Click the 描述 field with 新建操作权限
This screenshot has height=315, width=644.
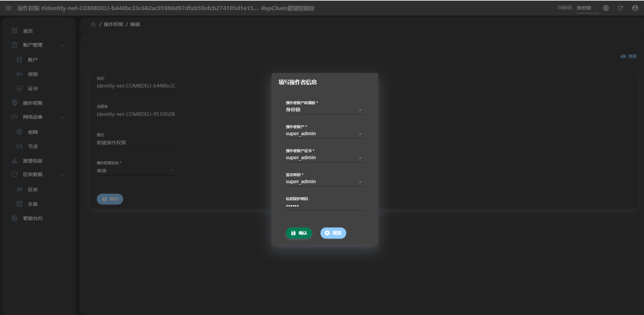136,143
